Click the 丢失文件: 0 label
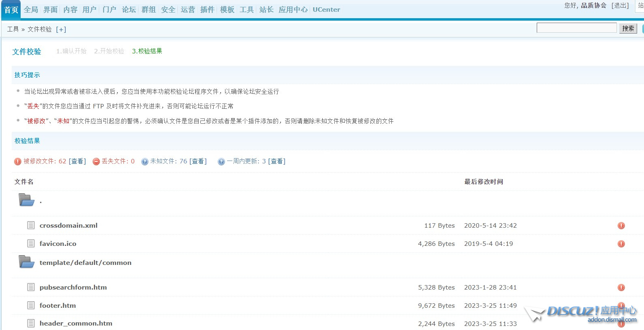The width and height of the screenshot is (644, 330). [118, 161]
